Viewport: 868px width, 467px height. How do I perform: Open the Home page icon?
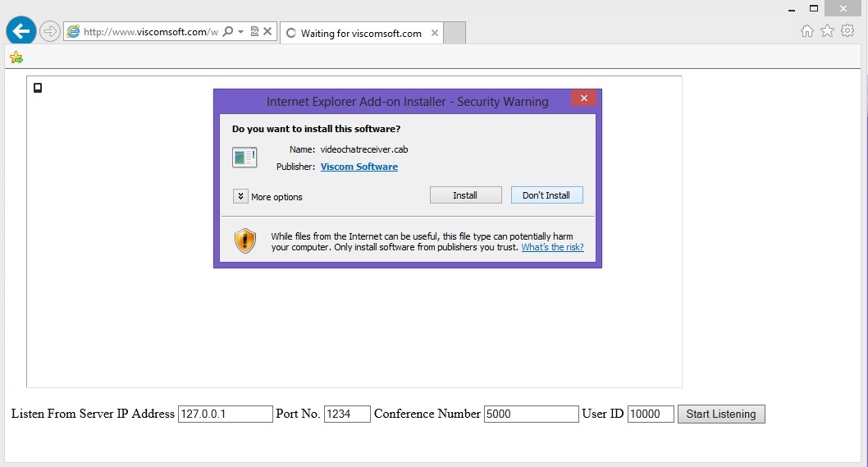click(x=807, y=30)
